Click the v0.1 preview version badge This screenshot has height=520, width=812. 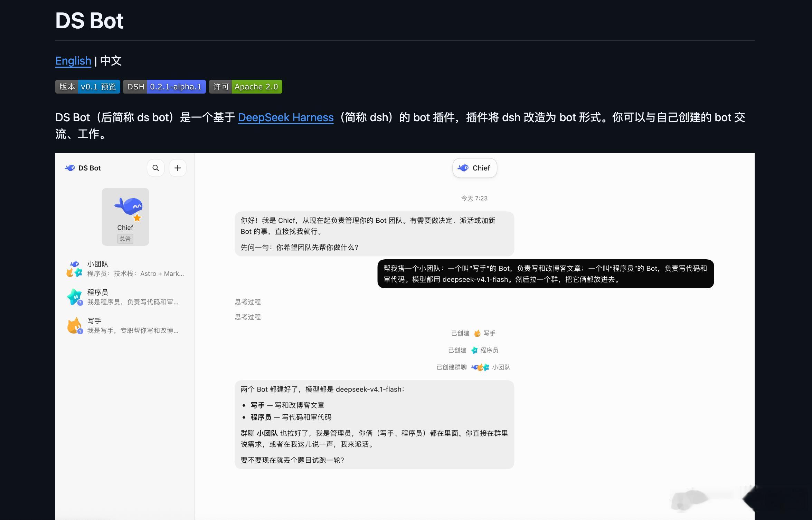[88, 87]
